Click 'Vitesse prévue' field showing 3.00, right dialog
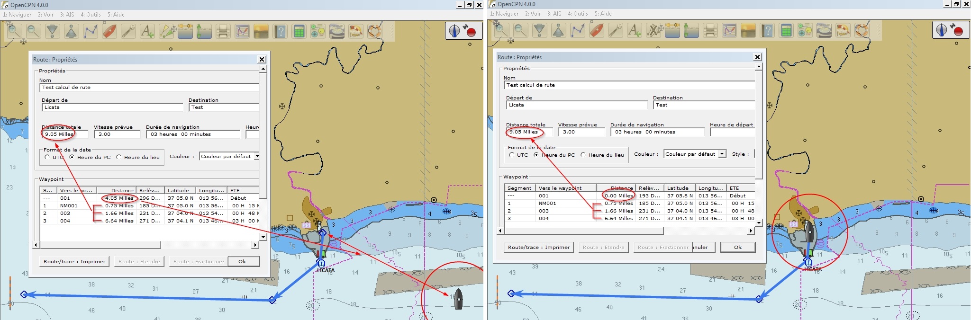This screenshot has height=320, width=980. point(581,132)
